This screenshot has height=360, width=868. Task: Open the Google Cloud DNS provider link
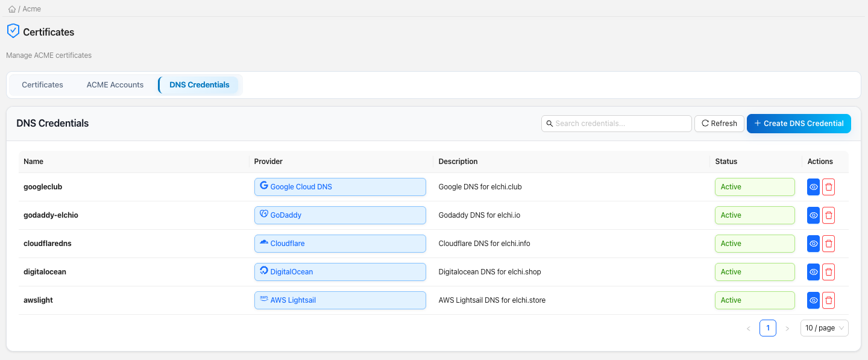pyautogui.click(x=301, y=187)
